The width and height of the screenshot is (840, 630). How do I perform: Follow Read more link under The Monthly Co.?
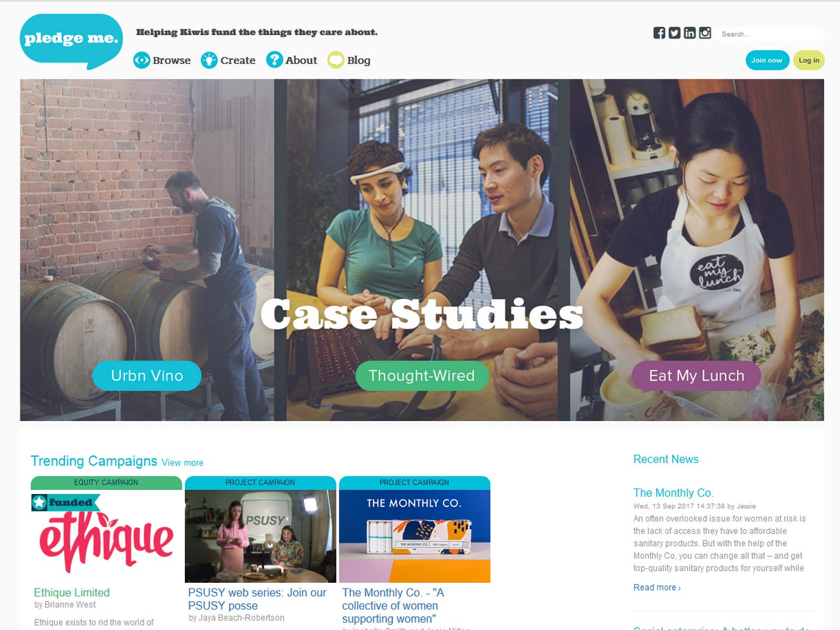tap(657, 587)
